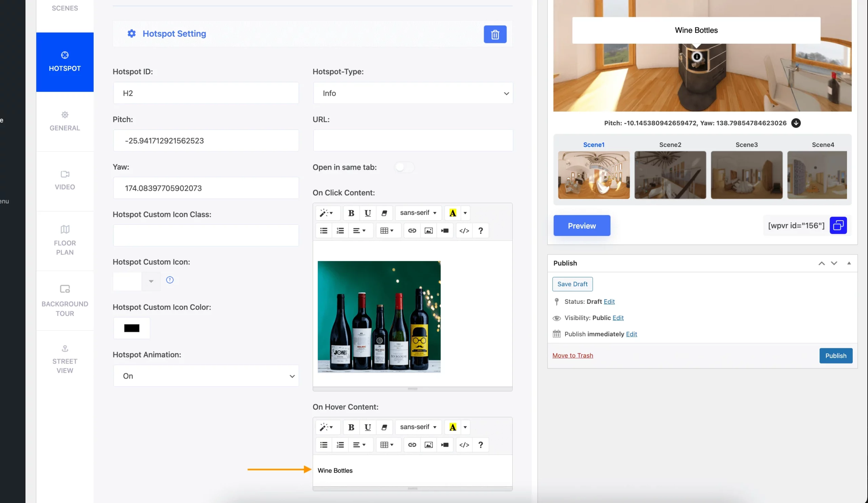This screenshot has height=503, width=868.
Task: Select the Scene3 tab in preview panel
Action: coord(747,144)
